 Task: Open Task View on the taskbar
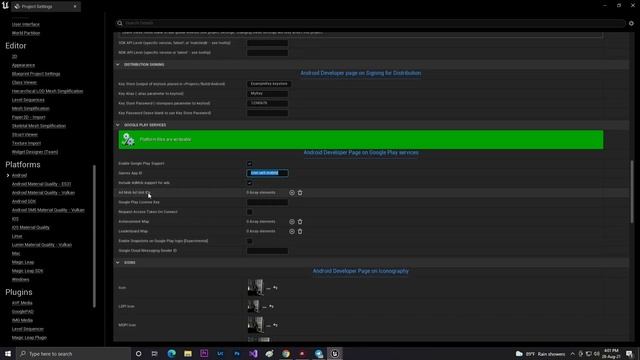154,353
